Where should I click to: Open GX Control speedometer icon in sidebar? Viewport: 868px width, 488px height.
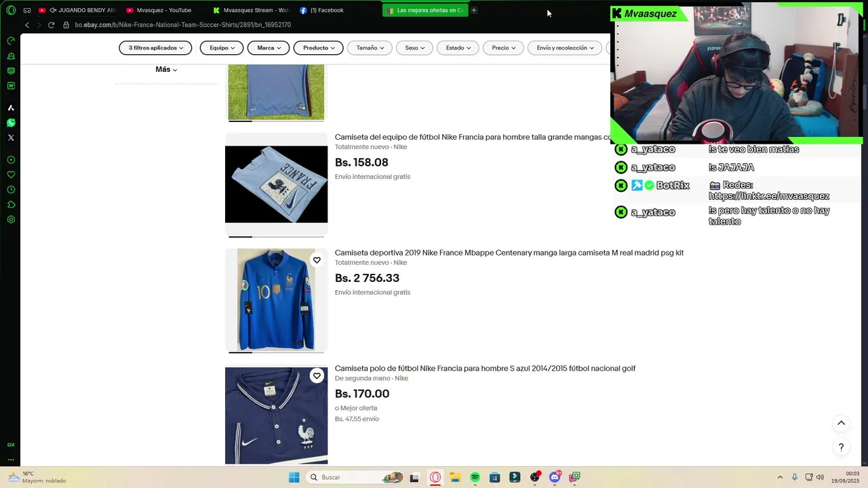coord(11,41)
